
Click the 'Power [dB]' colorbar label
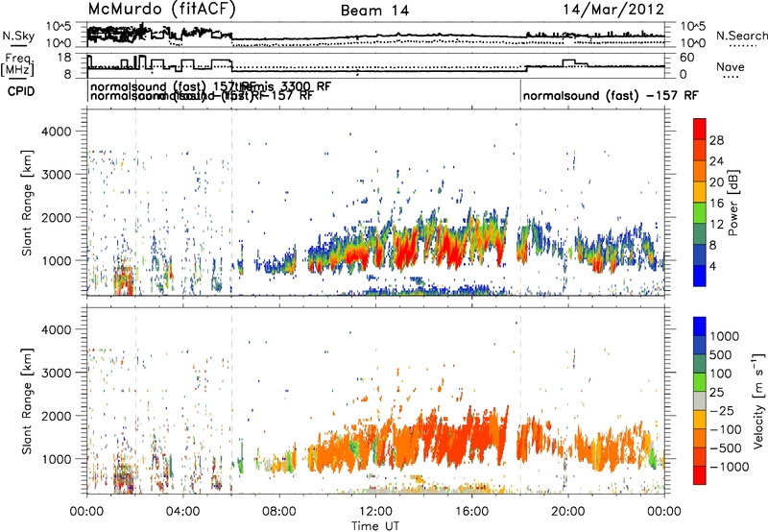coord(733,203)
